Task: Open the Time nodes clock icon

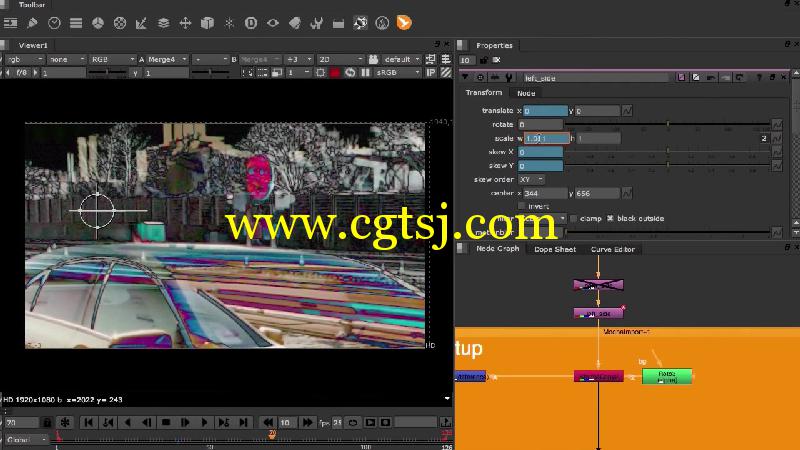Action: pos(54,23)
